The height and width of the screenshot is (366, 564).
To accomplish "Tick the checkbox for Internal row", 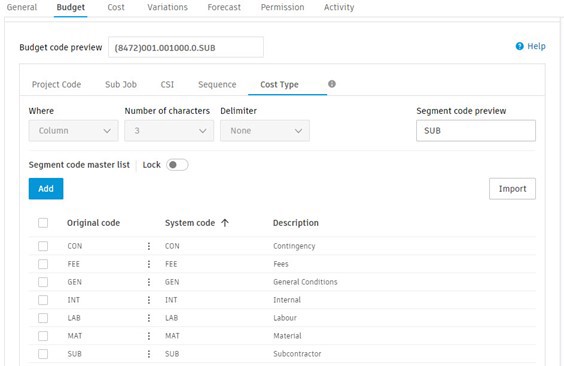I will [x=43, y=300].
